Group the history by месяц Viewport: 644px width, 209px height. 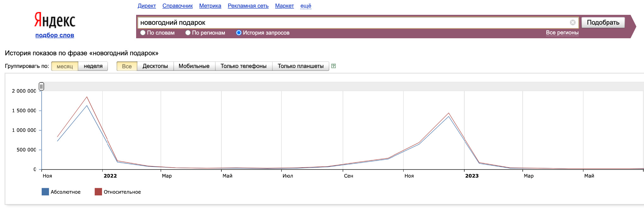pyautogui.click(x=65, y=66)
